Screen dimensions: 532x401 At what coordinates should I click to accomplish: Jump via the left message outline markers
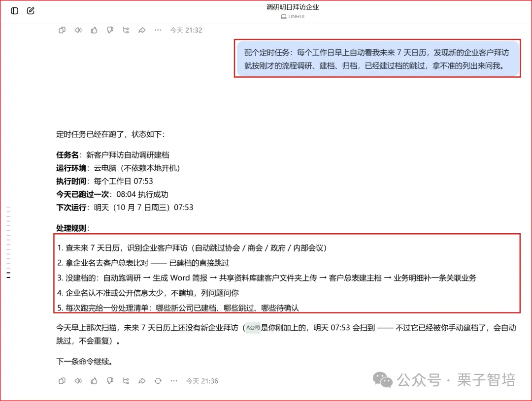coord(8,243)
